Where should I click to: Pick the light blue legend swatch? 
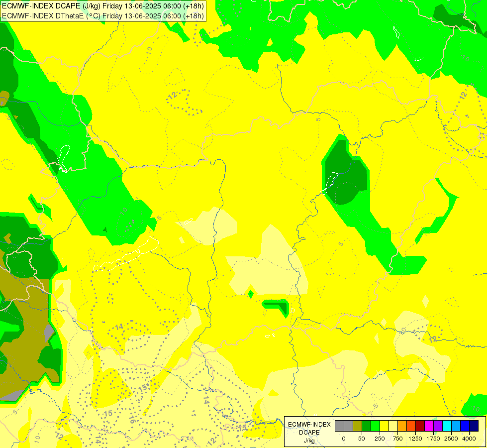[x=456, y=426]
